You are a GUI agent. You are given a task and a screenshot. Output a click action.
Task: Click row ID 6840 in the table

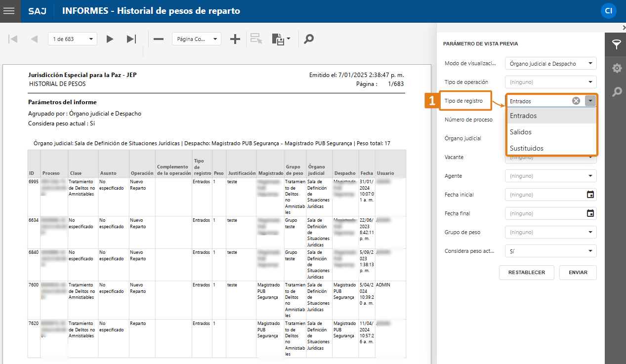point(217,265)
